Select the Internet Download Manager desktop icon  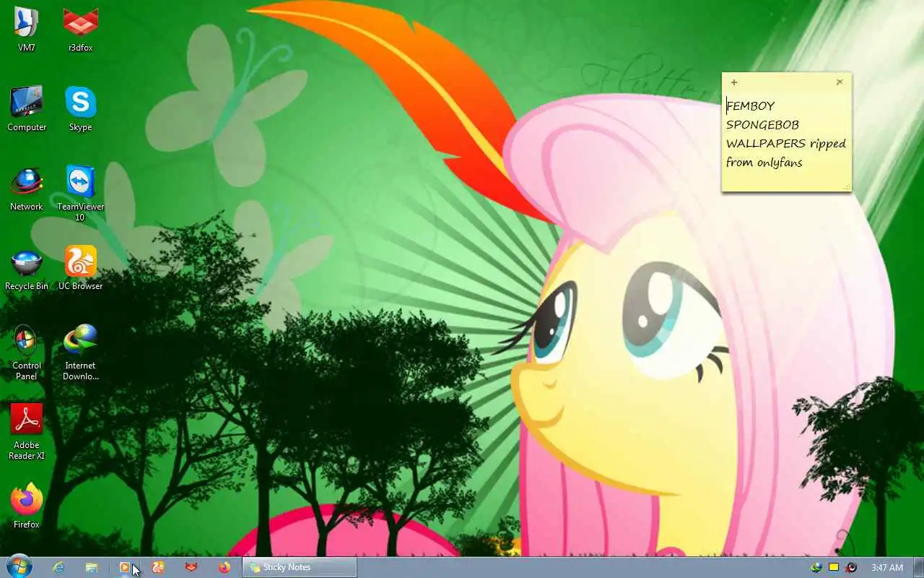80,352
